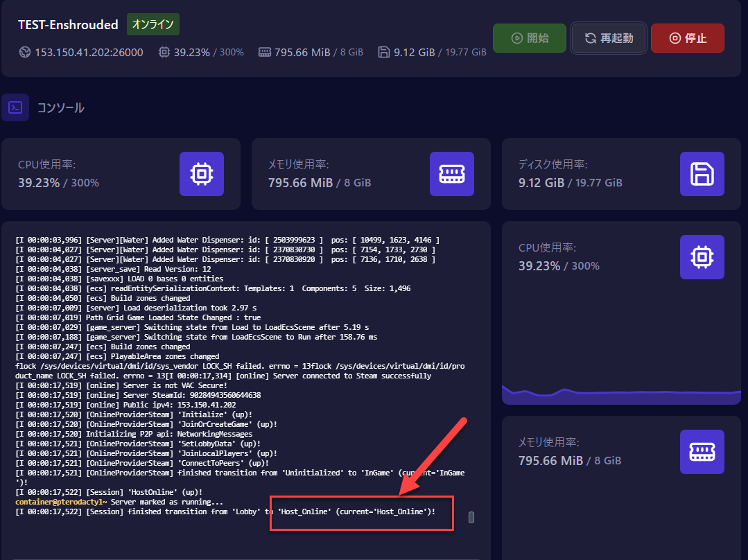Click the small memory icon beside 795.66 MiB header

[264, 52]
